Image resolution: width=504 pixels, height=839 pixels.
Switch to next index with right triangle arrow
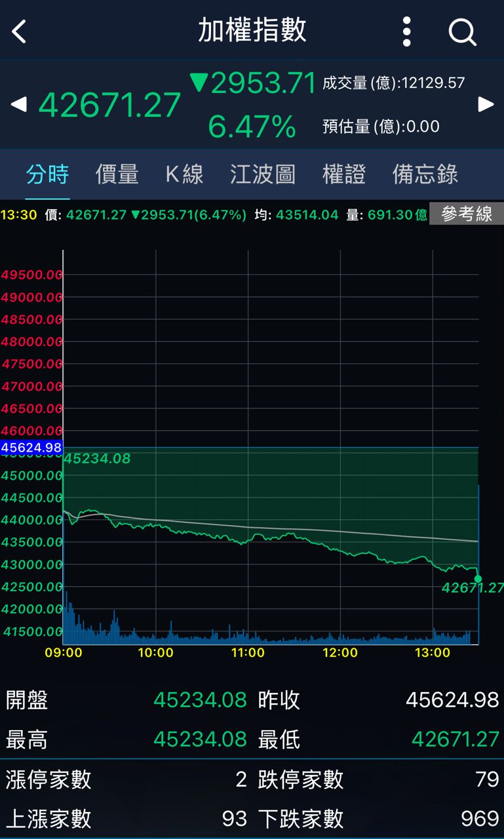pyautogui.click(x=486, y=104)
